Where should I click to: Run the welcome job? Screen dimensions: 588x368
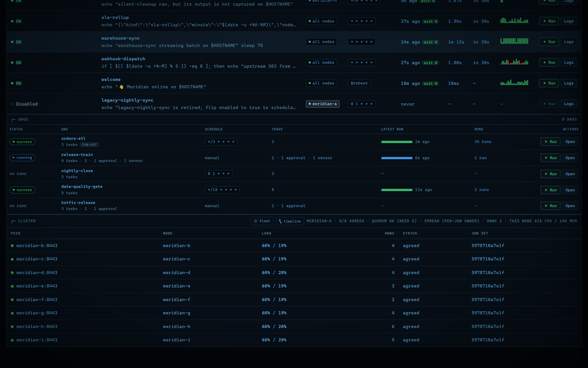click(x=549, y=83)
